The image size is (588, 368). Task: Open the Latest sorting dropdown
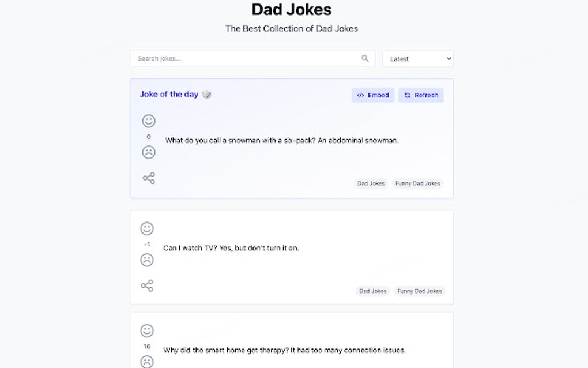417,58
